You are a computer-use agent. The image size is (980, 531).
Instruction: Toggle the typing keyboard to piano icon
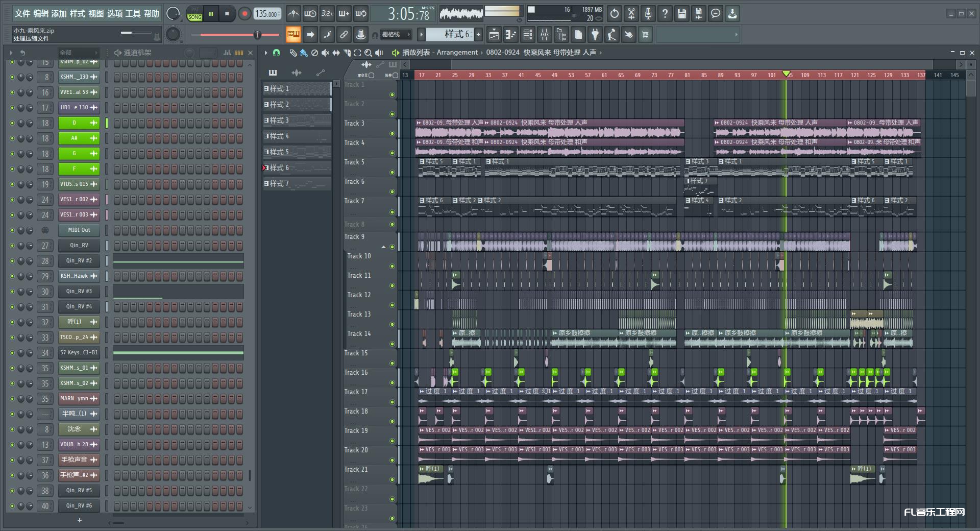click(293, 35)
